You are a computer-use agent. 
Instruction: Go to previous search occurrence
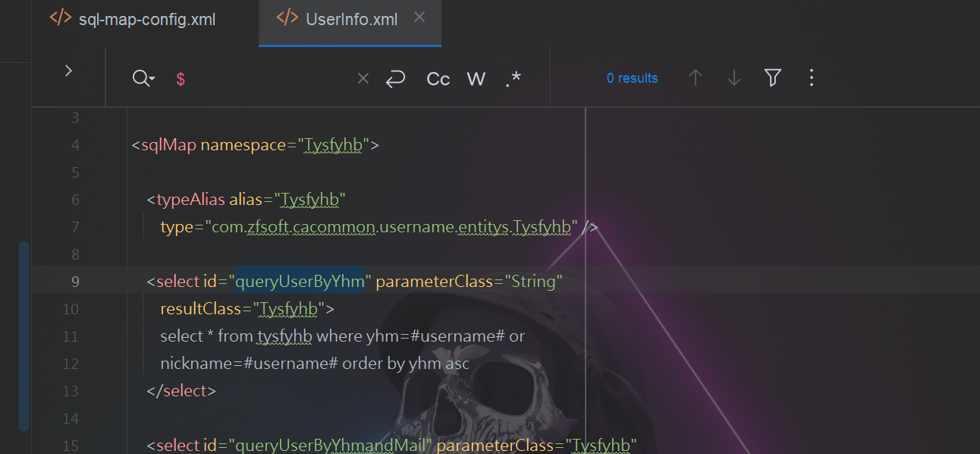coord(695,78)
